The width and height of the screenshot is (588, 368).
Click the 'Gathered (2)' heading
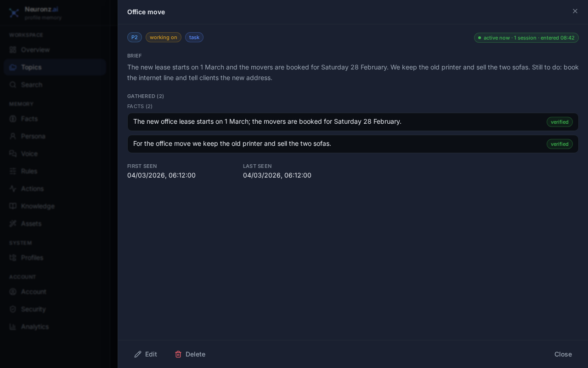tap(146, 96)
